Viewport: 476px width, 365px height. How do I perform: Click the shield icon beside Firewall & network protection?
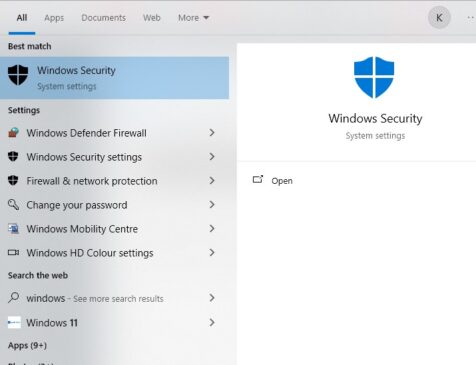click(13, 180)
